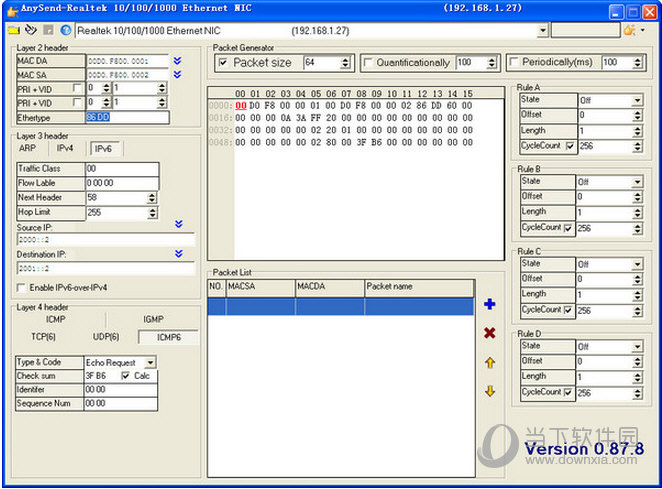
Task: Open the blue help question icon
Action: [x=66, y=30]
